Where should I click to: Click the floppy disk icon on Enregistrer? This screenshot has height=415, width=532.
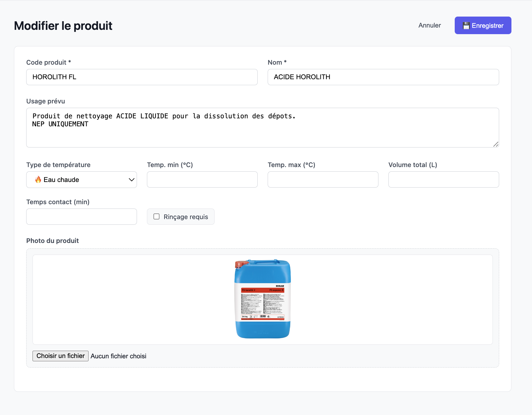pos(466,26)
